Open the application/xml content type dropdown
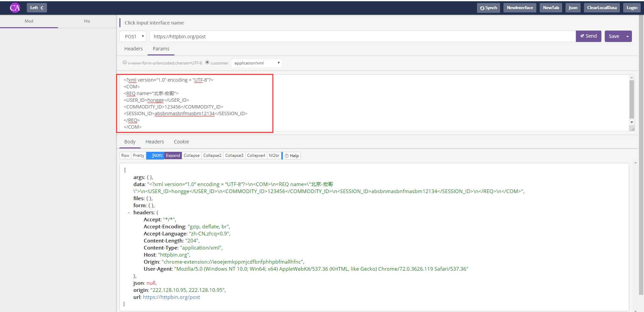The width and height of the screenshot is (644, 312). coord(257,63)
